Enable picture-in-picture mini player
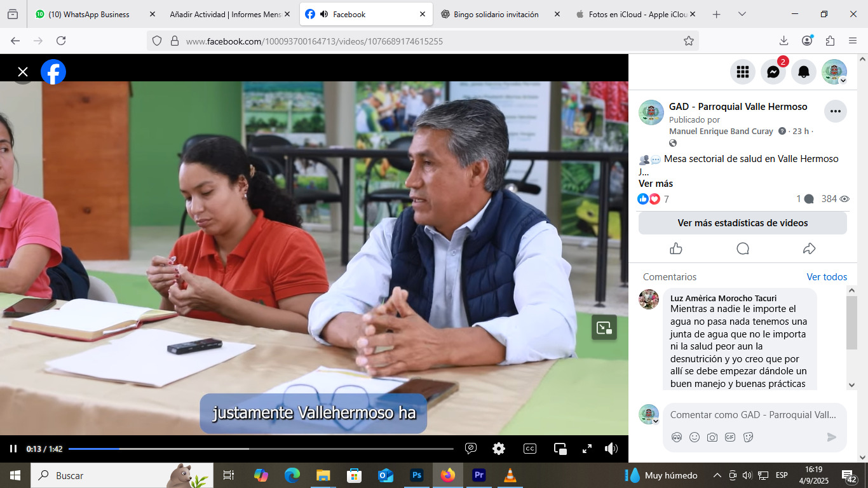The width and height of the screenshot is (868, 488). 560,449
